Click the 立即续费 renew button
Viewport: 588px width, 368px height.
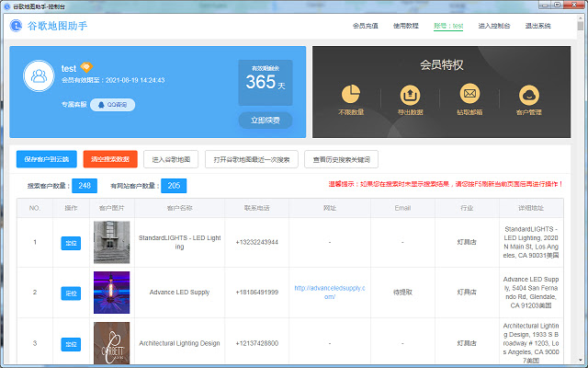(266, 121)
